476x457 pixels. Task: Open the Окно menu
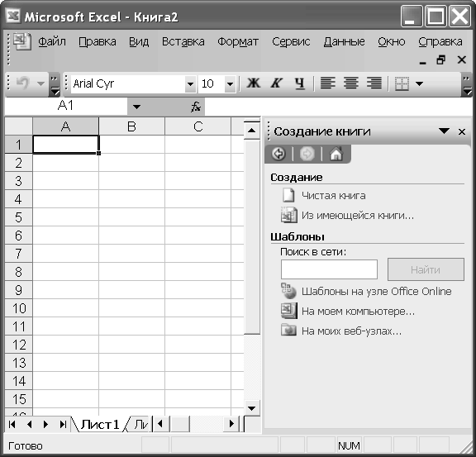(392, 41)
